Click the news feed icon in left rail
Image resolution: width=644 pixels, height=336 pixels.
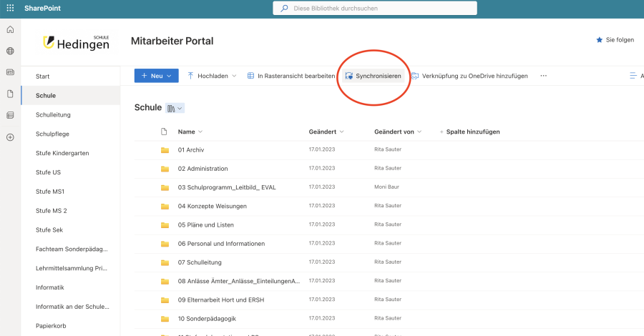point(10,72)
